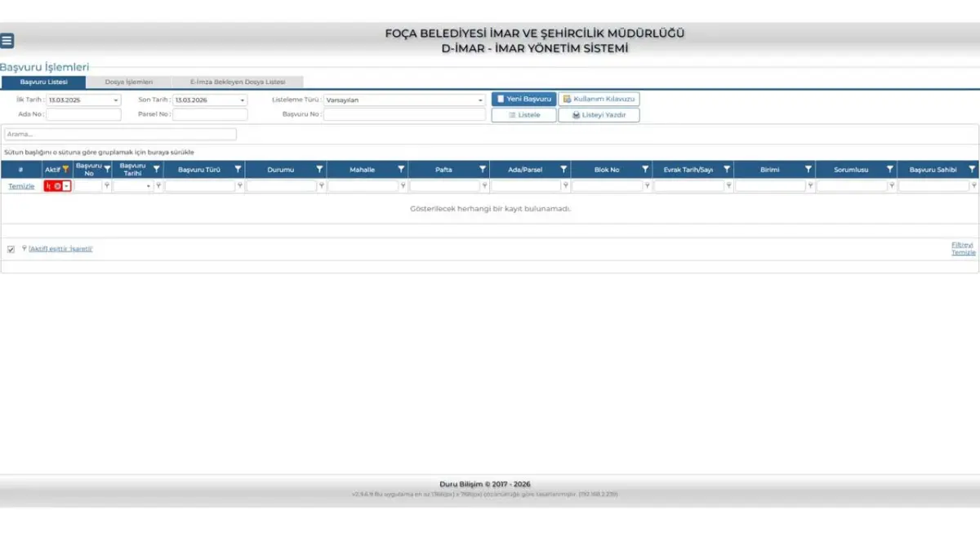Switch to the Dosya İşlemleri tab
The image size is (980, 551).
tap(128, 82)
